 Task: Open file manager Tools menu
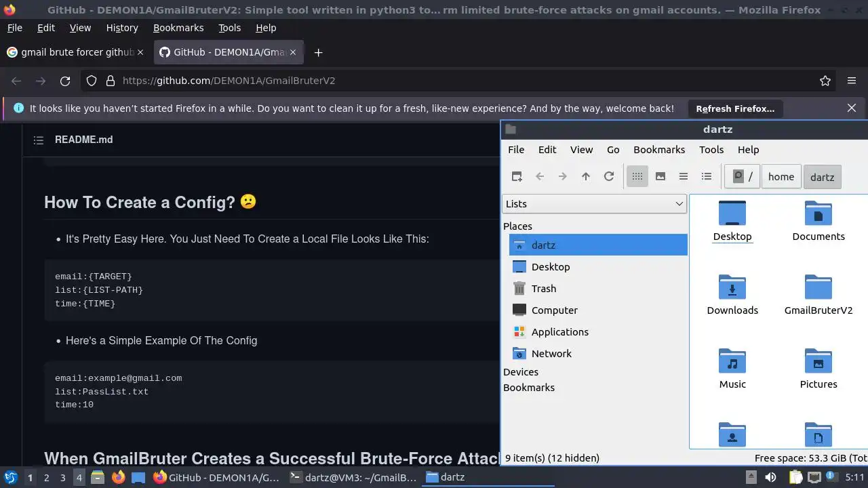coord(711,150)
